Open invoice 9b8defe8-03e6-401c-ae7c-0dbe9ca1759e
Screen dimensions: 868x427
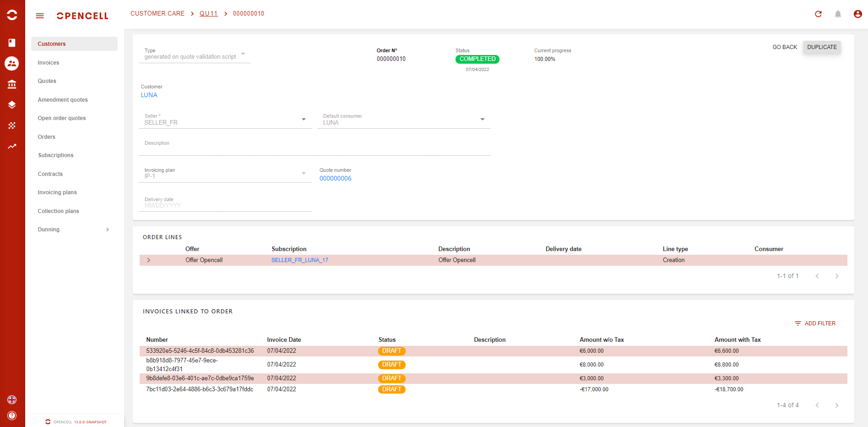click(200, 378)
